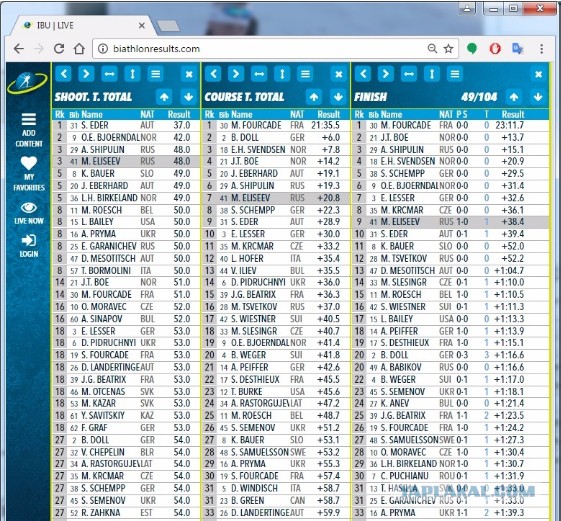561x521 pixels.
Task: Reload the biathlonresults page
Action: point(59,49)
